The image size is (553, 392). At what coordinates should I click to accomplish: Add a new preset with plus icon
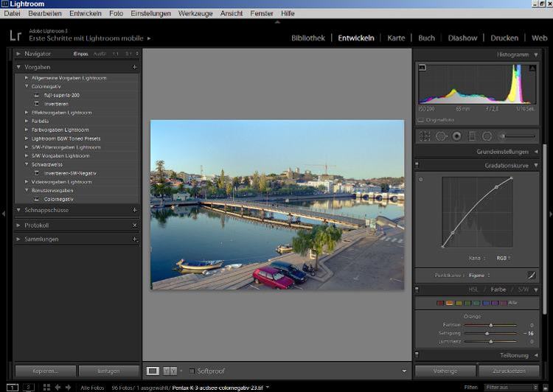point(134,67)
